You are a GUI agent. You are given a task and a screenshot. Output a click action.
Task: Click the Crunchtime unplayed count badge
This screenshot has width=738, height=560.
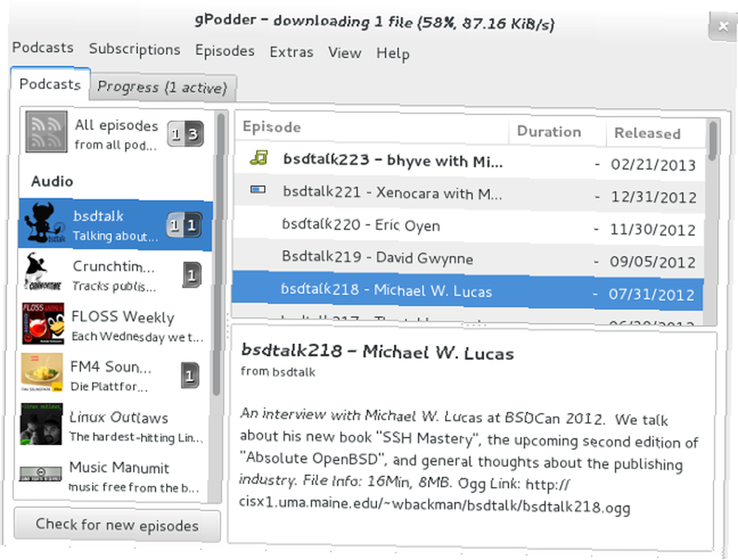[x=192, y=274]
